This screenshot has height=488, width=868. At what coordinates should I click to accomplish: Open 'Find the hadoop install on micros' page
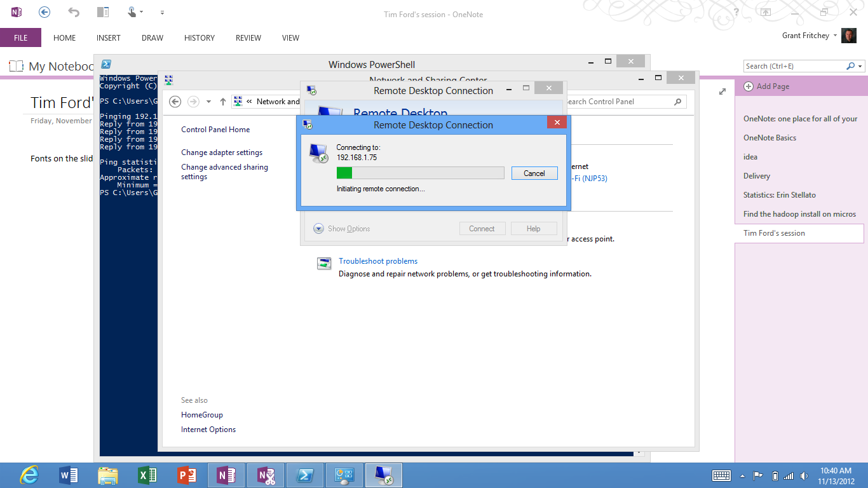800,214
